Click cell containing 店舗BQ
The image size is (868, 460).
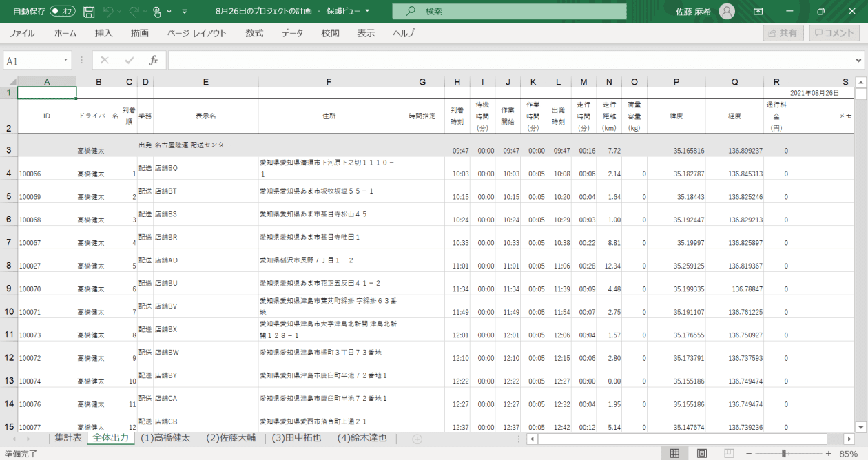click(x=205, y=169)
